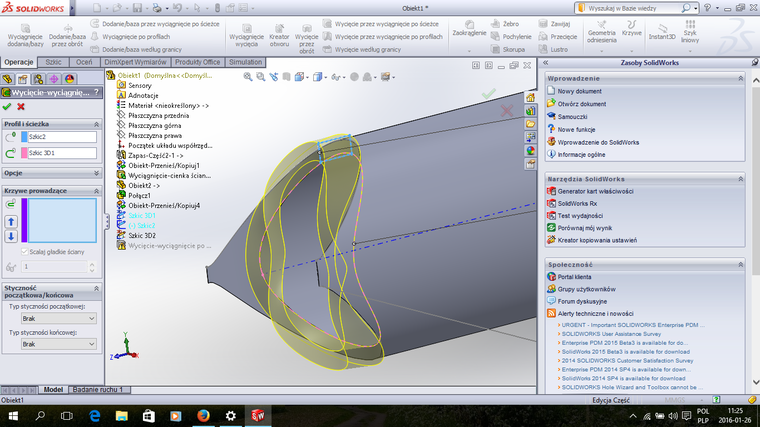Open Firefox from taskbar

203,416
